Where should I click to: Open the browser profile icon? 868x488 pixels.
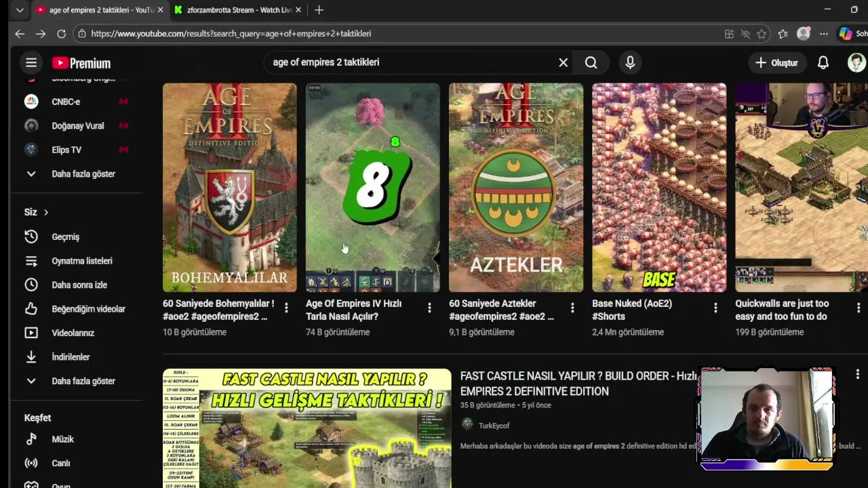tap(804, 34)
